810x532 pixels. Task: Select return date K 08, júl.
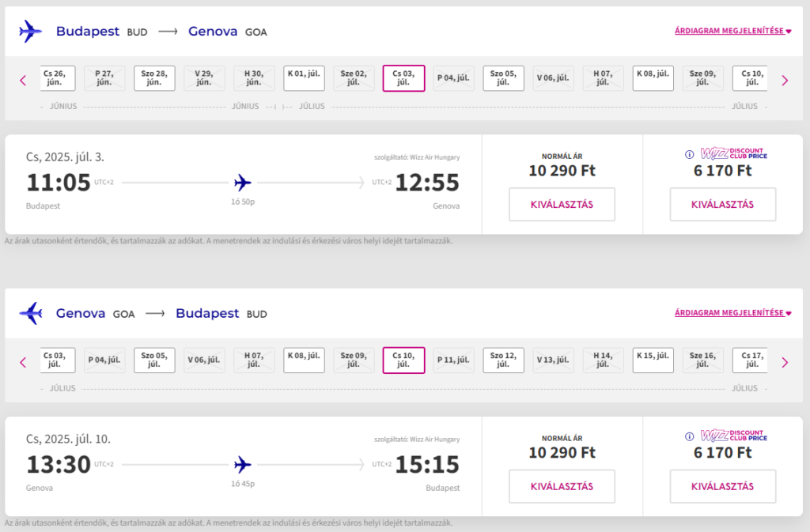304,360
